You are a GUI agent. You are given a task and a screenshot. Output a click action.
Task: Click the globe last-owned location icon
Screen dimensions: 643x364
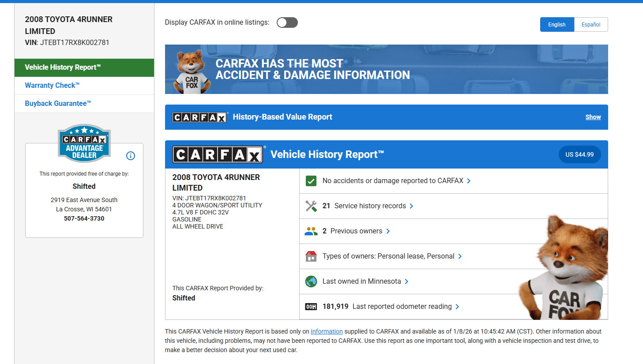tap(311, 281)
